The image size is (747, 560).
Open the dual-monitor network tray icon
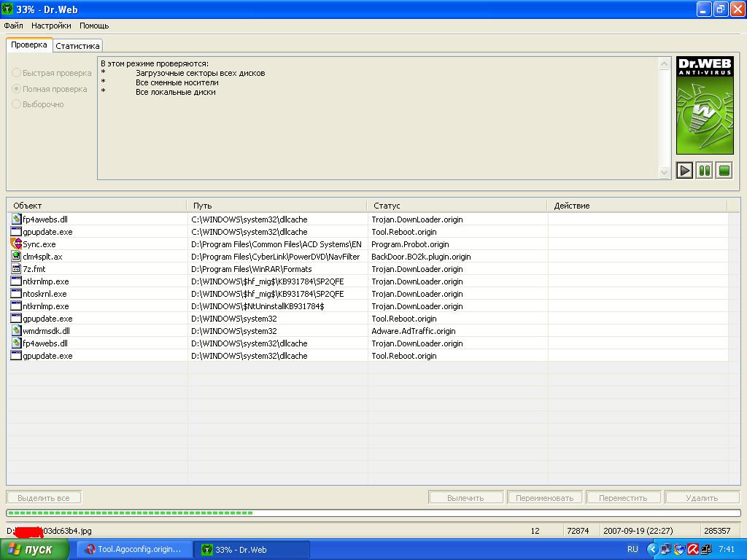(665, 550)
